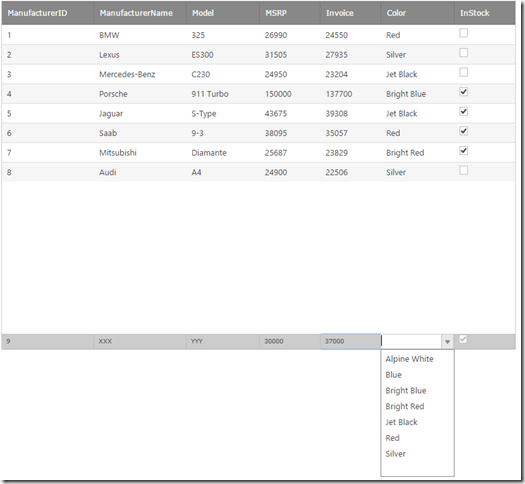
Task: Click MSRP value 26990
Action: point(290,35)
